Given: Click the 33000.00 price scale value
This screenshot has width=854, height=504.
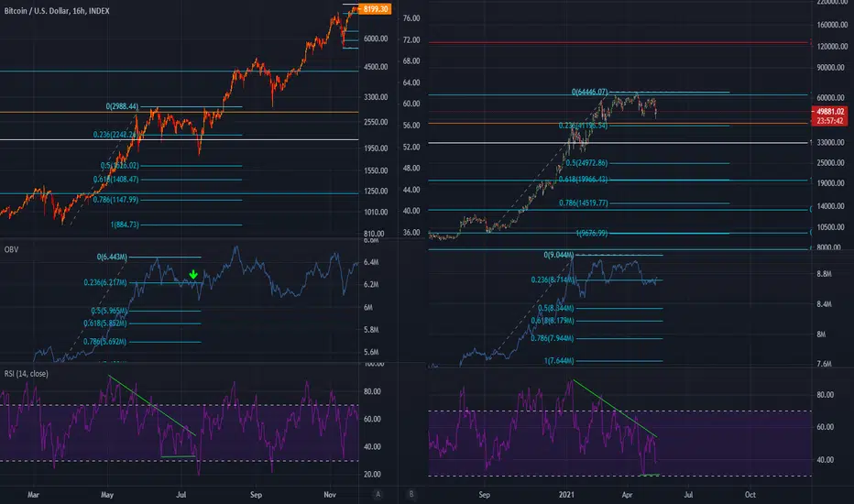Looking at the screenshot, I should tap(830, 142).
